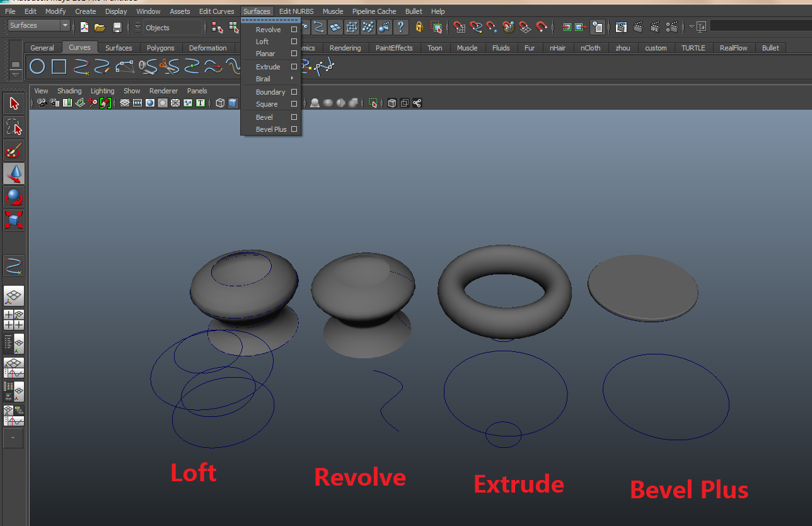This screenshot has width=812, height=526.
Task: Activate the Rotate tool sphere icon
Action: click(x=14, y=196)
